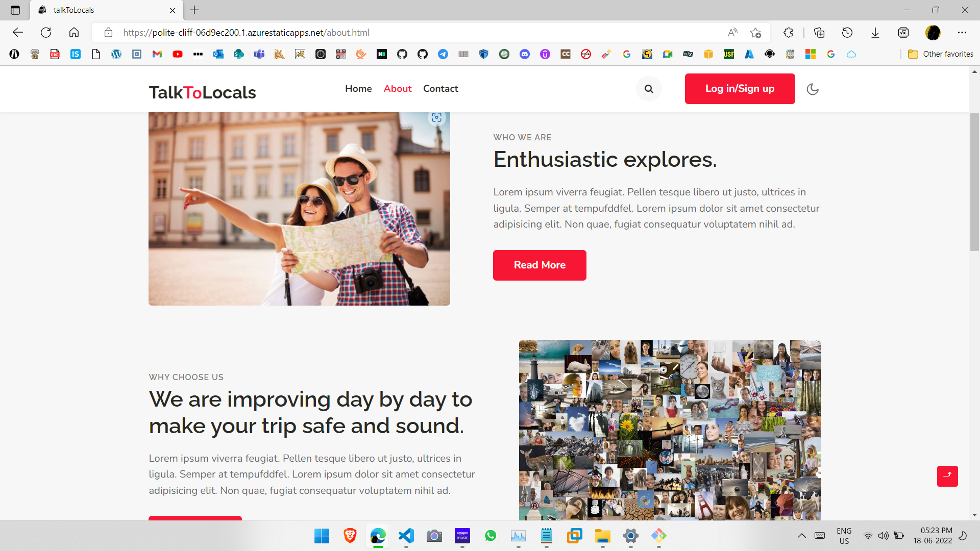
Task: Open the browser extensions puzzle icon
Action: [788, 33]
